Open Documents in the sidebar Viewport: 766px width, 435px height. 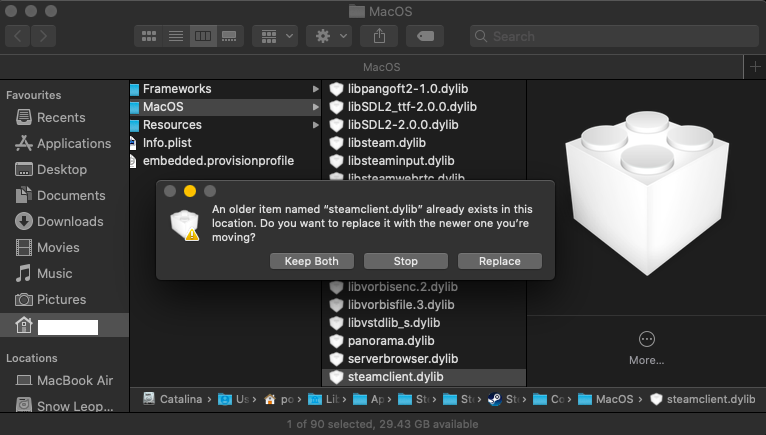[x=60, y=195]
